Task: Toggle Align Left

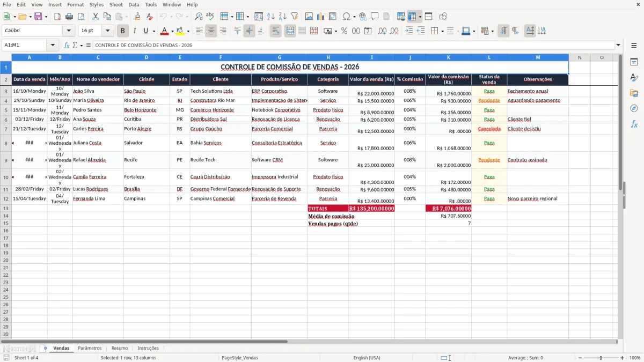Action: [x=199, y=31]
